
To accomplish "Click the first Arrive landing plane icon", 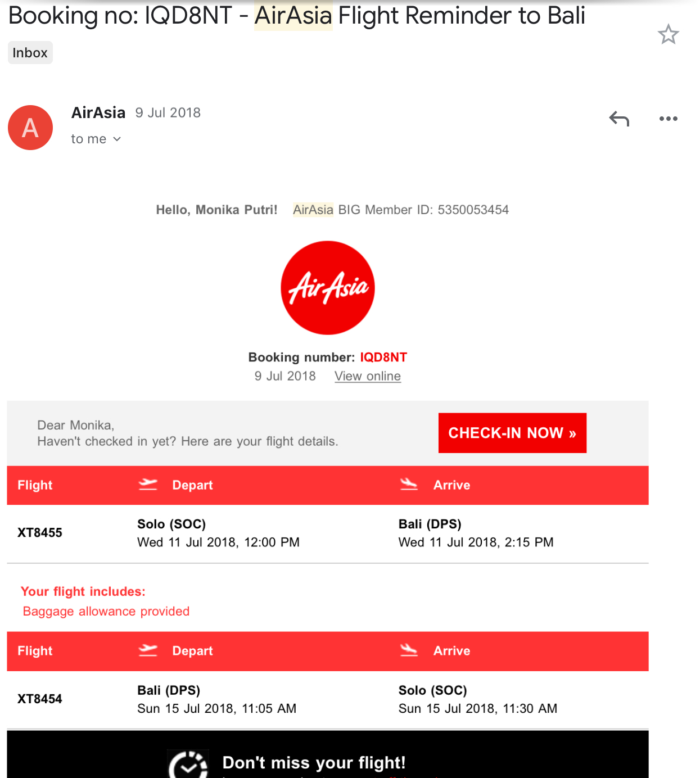I will pyautogui.click(x=409, y=484).
